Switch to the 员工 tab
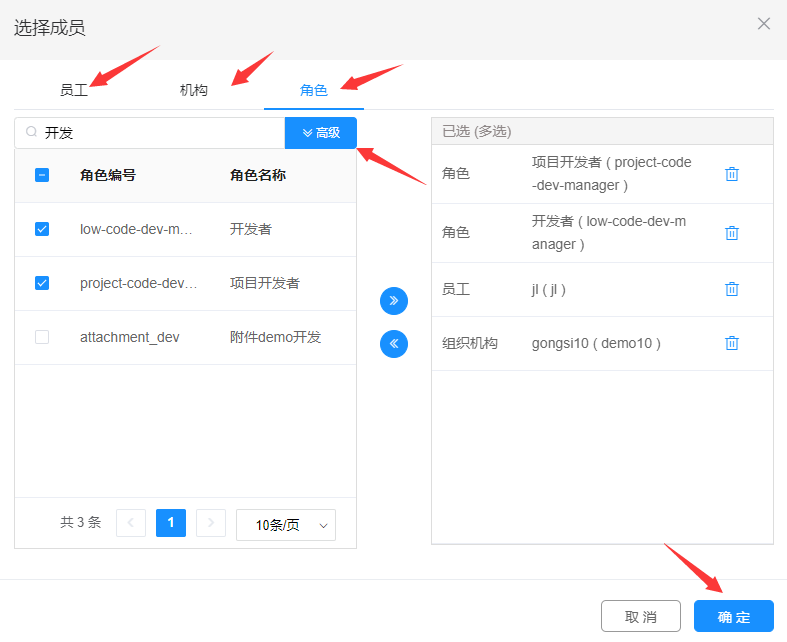Image resolution: width=787 pixels, height=642 pixels. (74, 90)
